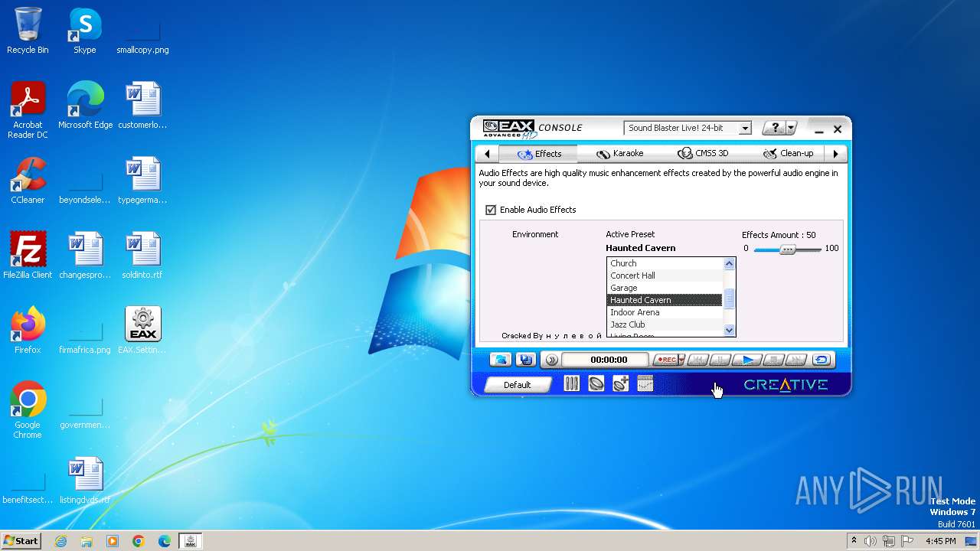Switch to the CMSS 3D tab
Viewport: 980px width, 551px height.
point(704,154)
